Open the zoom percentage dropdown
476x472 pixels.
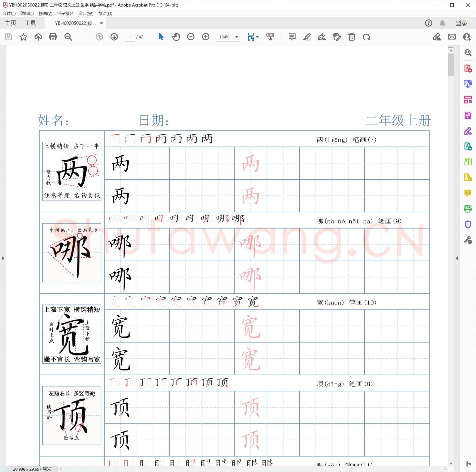tap(236, 37)
